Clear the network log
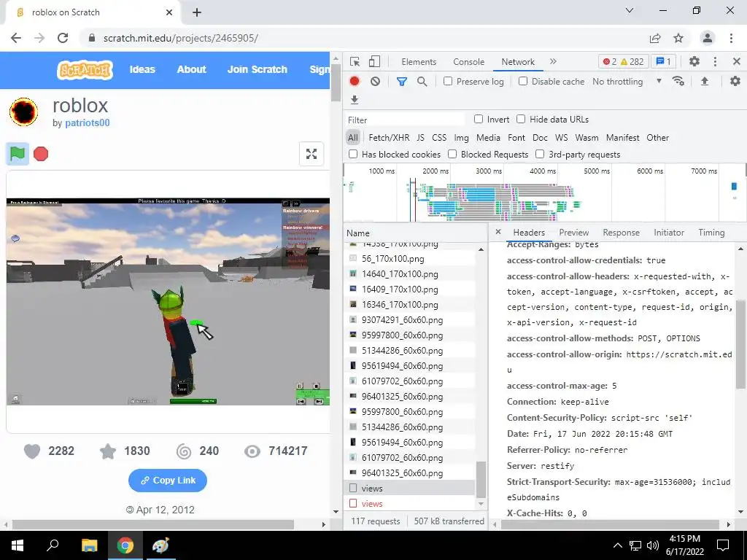This screenshot has width=747, height=560. [x=376, y=82]
